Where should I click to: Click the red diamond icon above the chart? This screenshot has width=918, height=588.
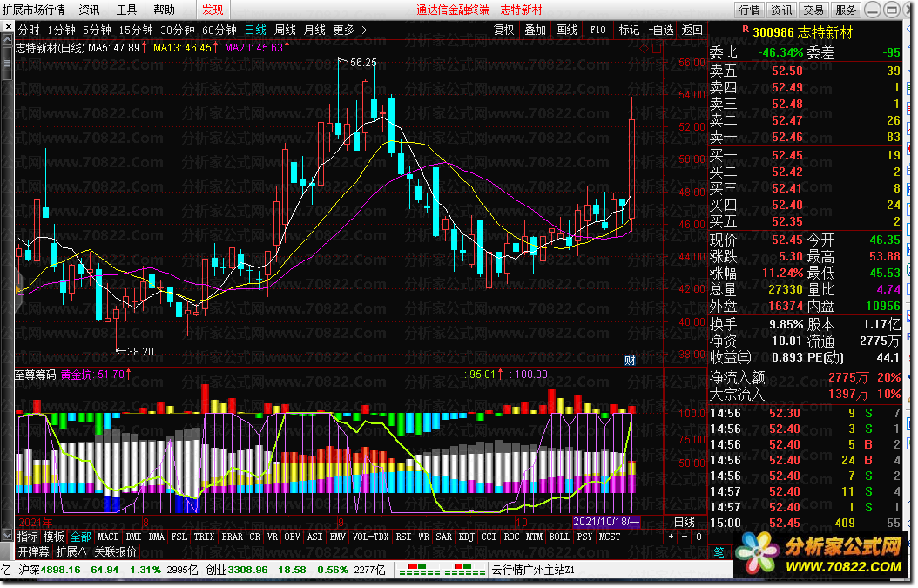(645, 48)
